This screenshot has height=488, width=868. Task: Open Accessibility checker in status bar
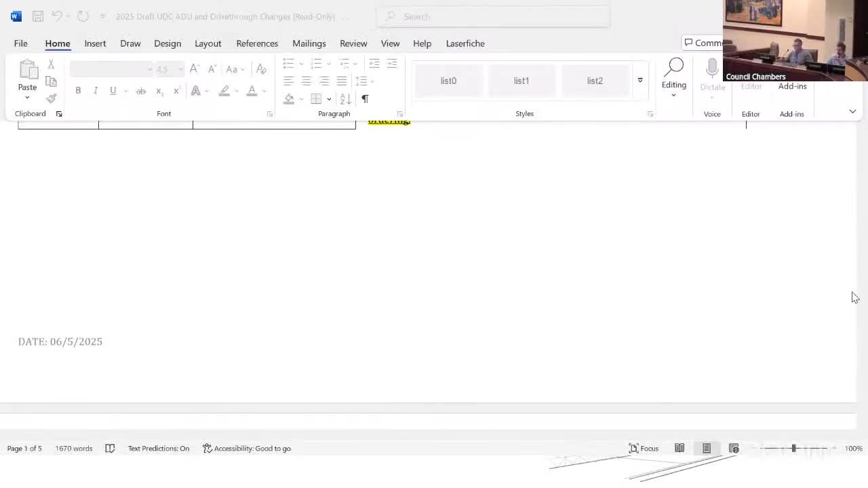(247, 448)
